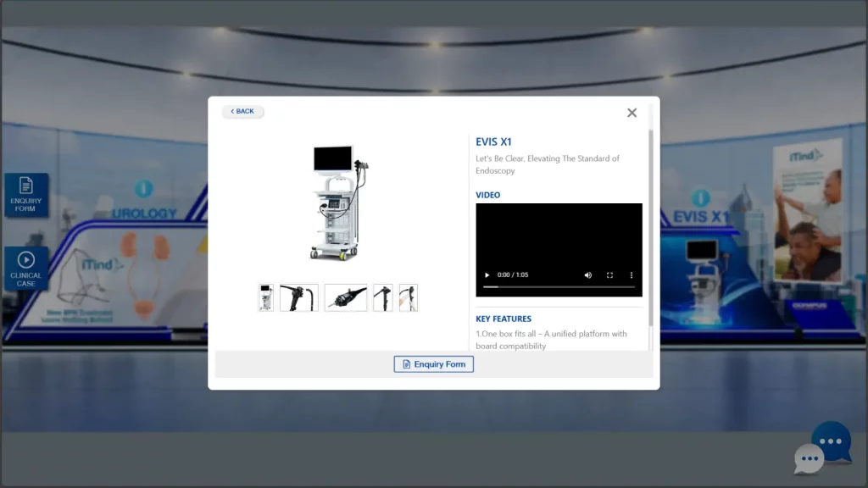Open the Clinical Case play icon in the left sidebar
This screenshot has width=868, height=488.
coord(26,268)
